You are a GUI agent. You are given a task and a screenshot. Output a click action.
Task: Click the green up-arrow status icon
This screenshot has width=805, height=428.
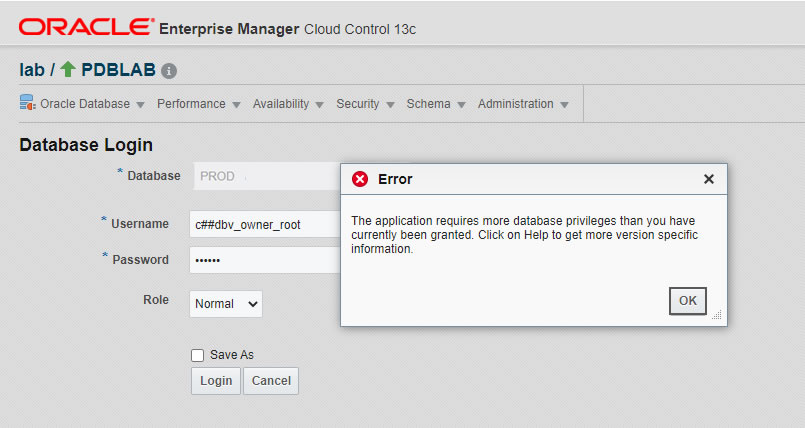point(68,69)
